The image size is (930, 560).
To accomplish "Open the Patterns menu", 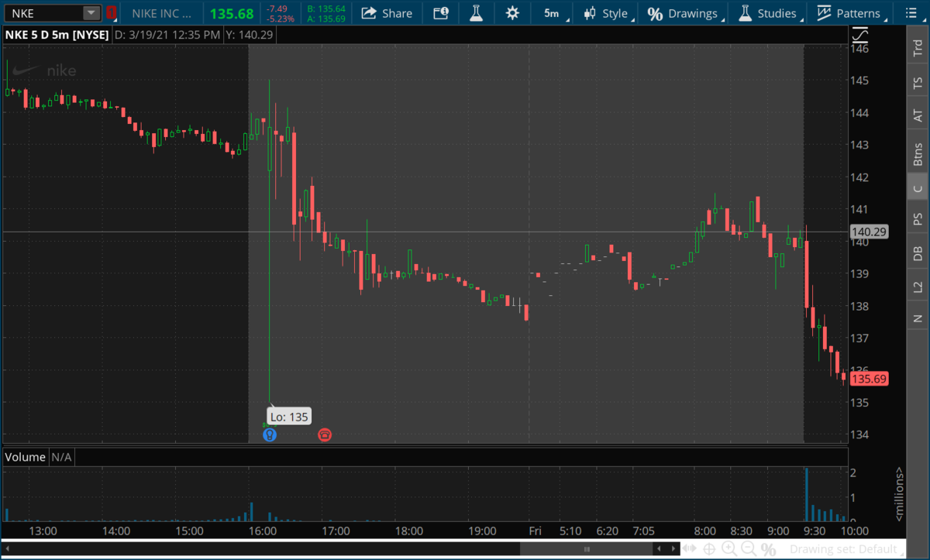I will point(850,13).
